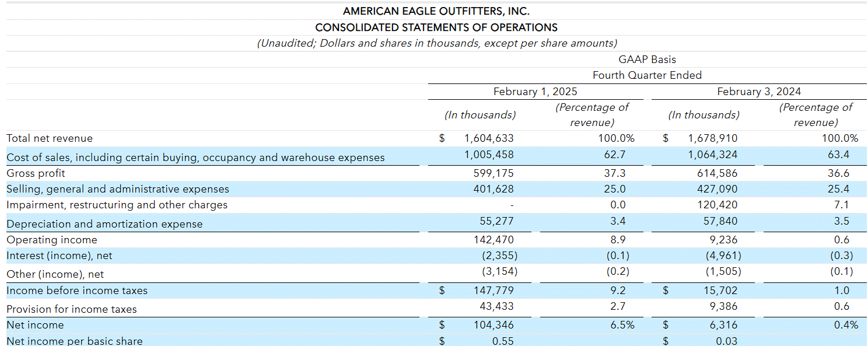This screenshot has width=868, height=346.
Task: Select the 6.5% percentage cell
Action: pyautogui.click(x=622, y=325)
